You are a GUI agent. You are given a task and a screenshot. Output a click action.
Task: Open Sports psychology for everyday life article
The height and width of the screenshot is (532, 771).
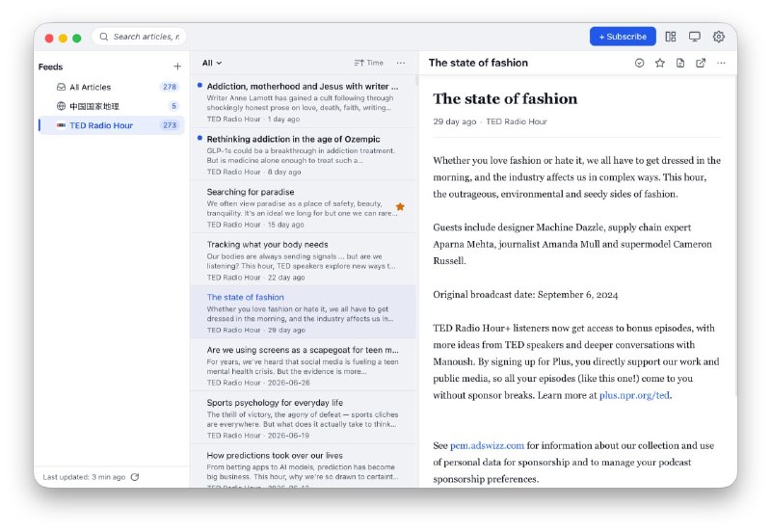[303, 418]
